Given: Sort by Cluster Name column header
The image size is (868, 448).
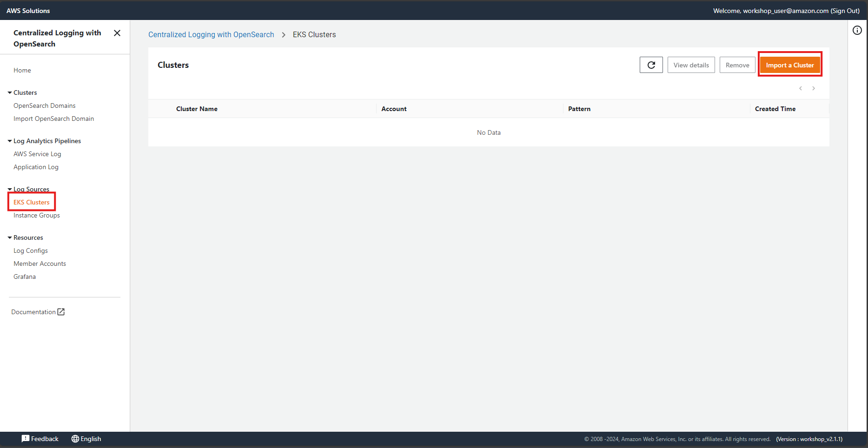Looking at the screenshot, I should pyautogui.click(x=197, y=109).
